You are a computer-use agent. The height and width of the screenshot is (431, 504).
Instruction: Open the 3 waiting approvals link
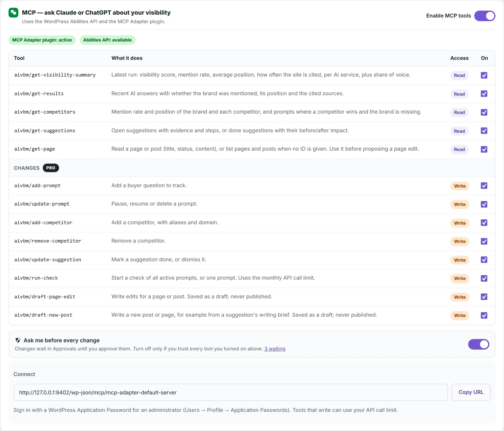click(275, 349)
